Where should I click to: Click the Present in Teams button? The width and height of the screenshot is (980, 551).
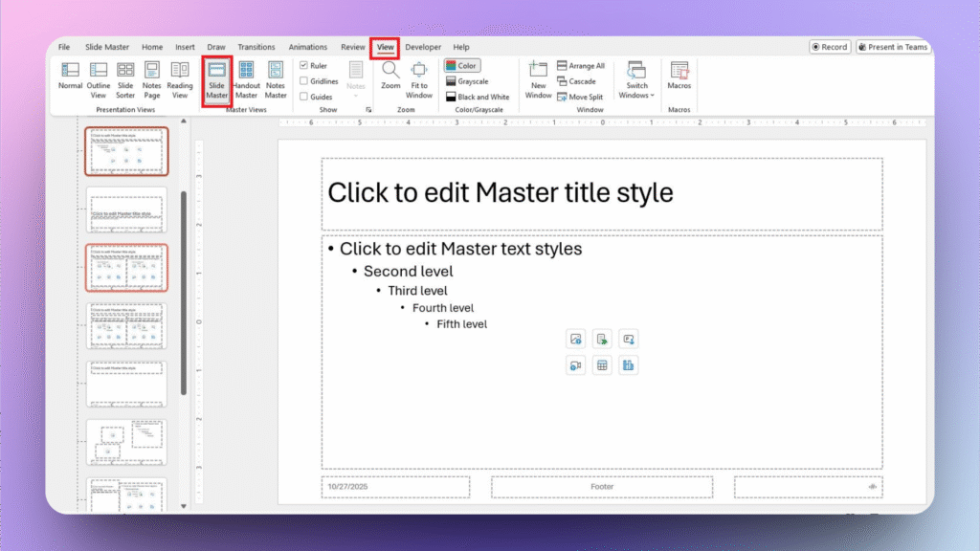click(893, 46)
